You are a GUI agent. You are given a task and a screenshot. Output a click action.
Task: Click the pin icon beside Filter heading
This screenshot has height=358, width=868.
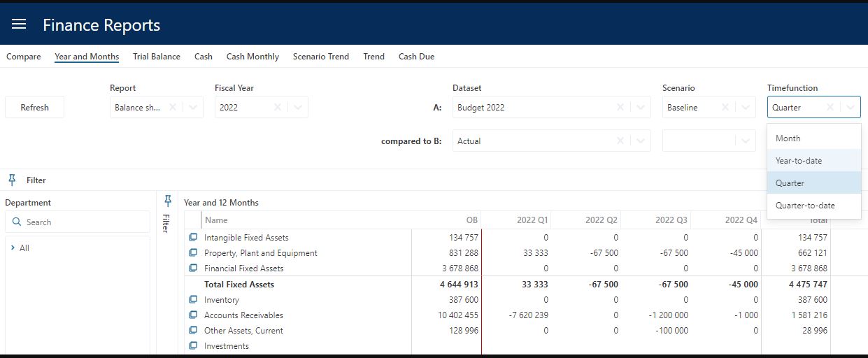(x=12, y=180)
